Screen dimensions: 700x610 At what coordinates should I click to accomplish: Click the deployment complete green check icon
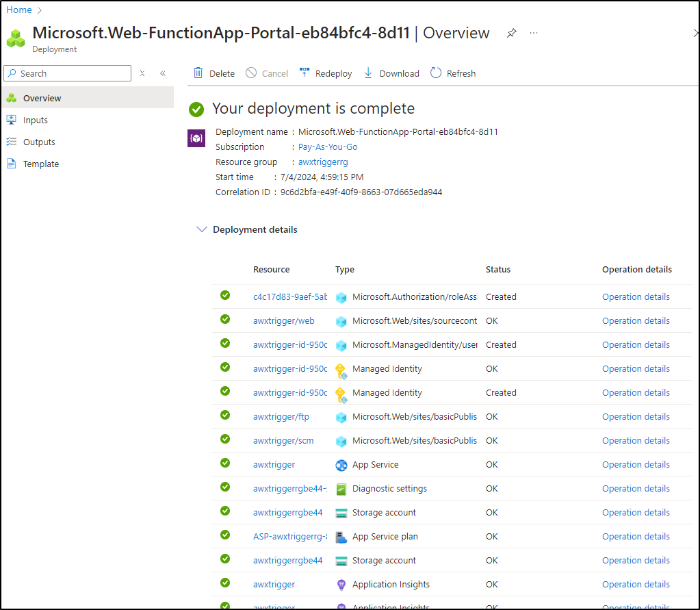[196, 109]
